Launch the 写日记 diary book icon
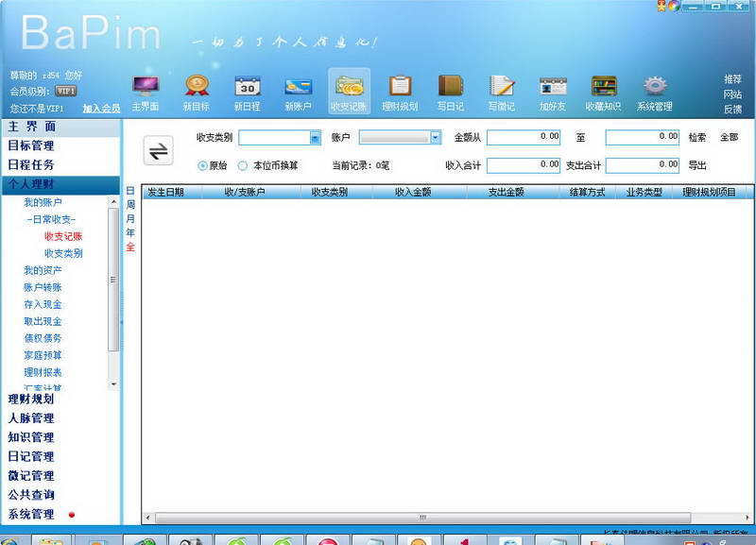Screen dimensions: 756x545 (x=451, y=86)
